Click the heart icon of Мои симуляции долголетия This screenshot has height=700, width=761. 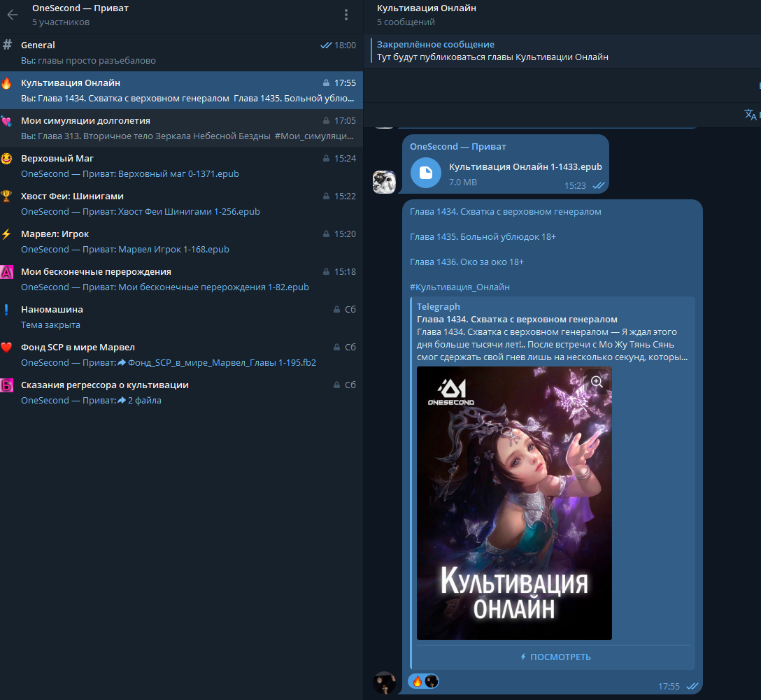pyautogui.click(x=6, y=121)
